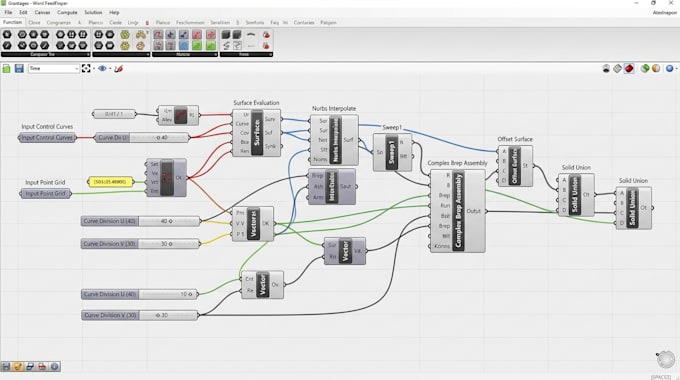Screen dimensions: 680x380
Task: Open the arrow beside the eye preview icon
Action: click(x=110, y=69)
